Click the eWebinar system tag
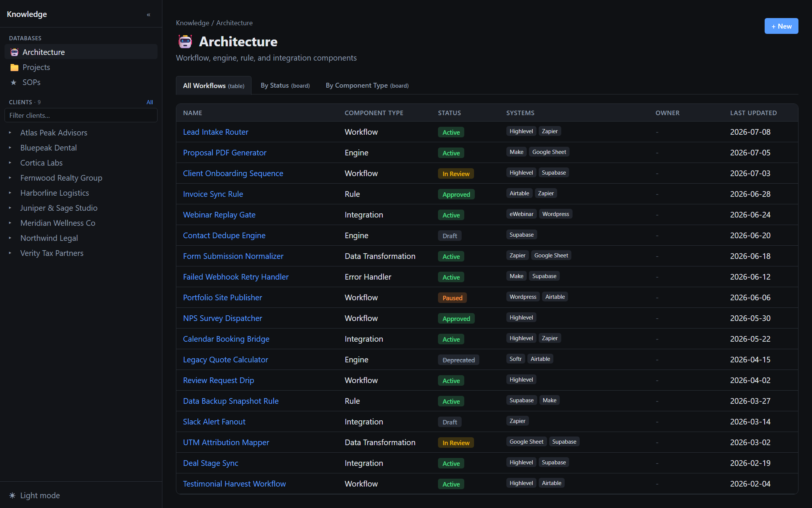The height and width of the screenshot is (508, 812). (521, 214)
